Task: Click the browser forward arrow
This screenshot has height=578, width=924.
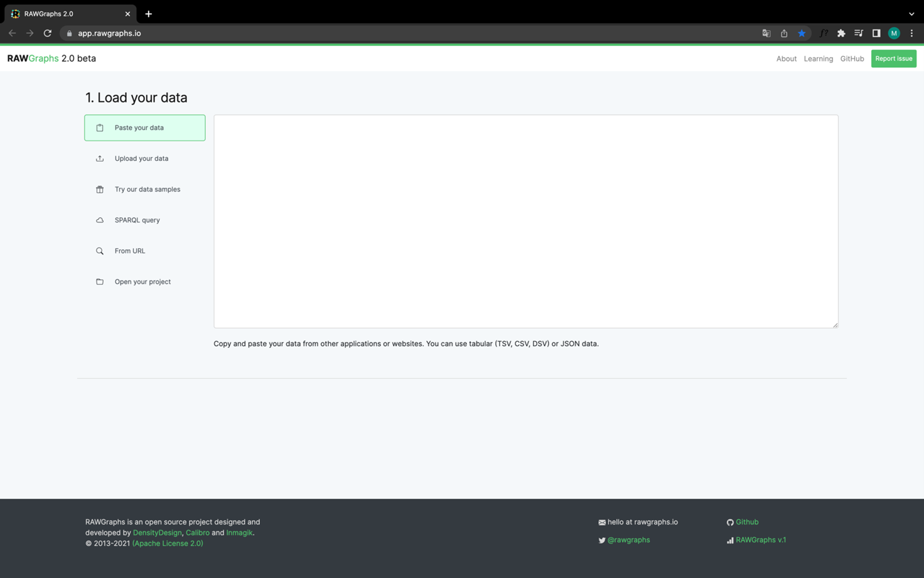Action: click(30, 33)
